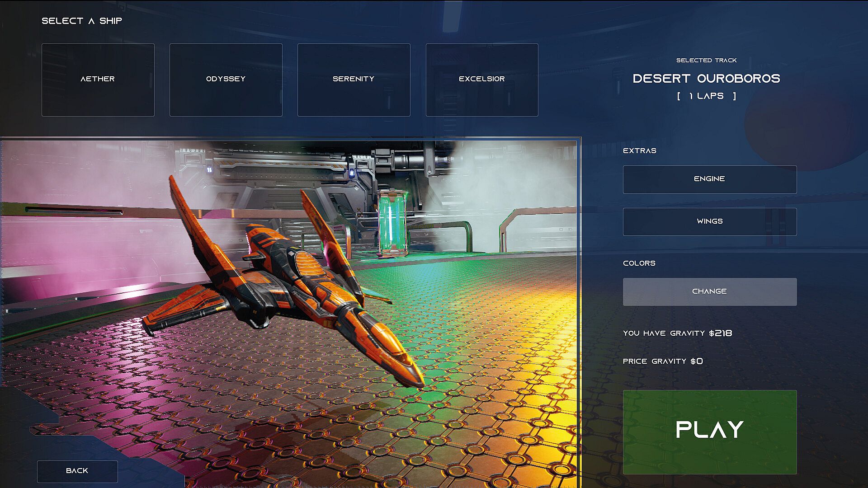The height and width of the screenshot is (488, 868).
Task: Click the Colors section label
Action: [639, 263]
